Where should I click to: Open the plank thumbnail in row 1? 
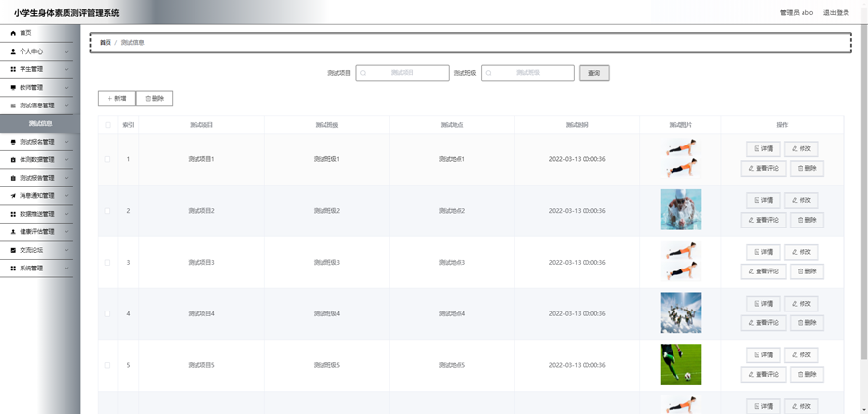680,158
